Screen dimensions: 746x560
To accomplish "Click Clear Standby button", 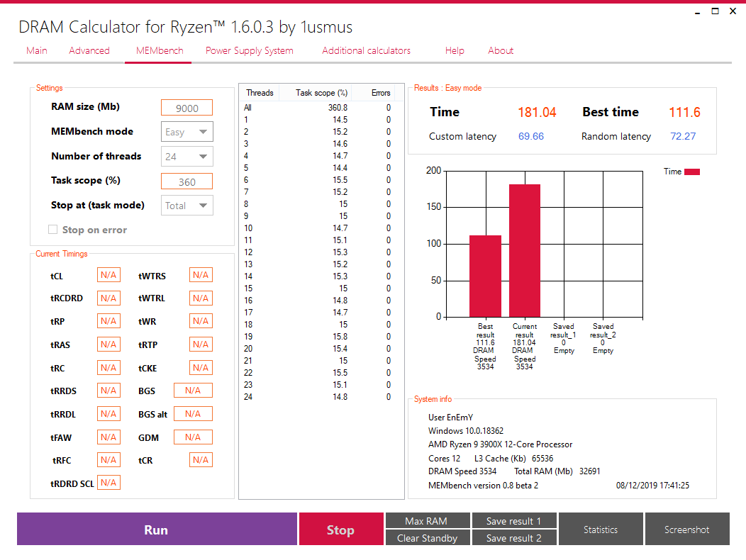I will [428, 537].
